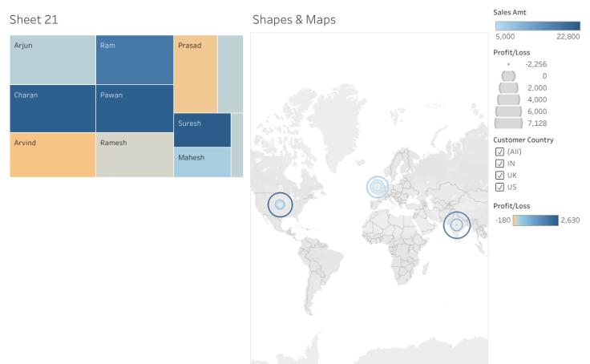
Task: Click the Sales Amt color gradient bar
Action: [537, 26]
